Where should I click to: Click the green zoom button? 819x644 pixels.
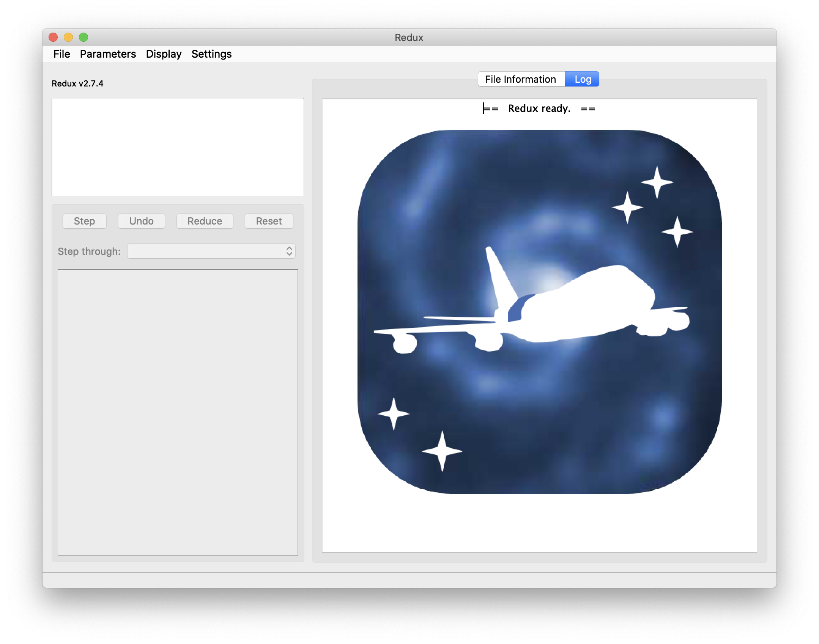pyautogui.click(x=83, y=37)
